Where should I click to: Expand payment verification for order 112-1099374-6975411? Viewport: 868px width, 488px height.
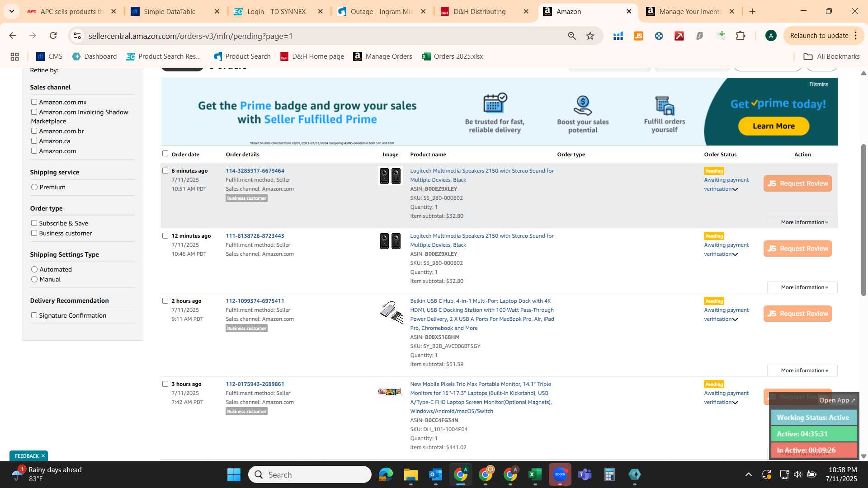click(x=735, y=319)
